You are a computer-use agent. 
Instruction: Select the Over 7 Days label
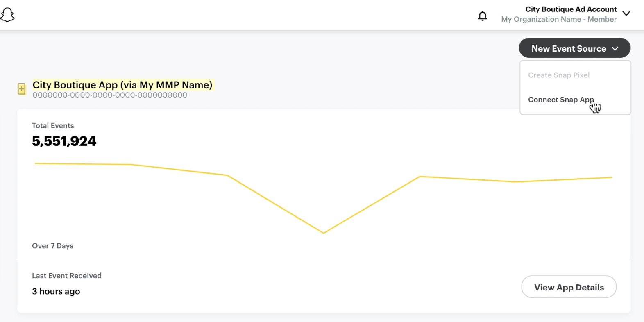pos(52,245)
